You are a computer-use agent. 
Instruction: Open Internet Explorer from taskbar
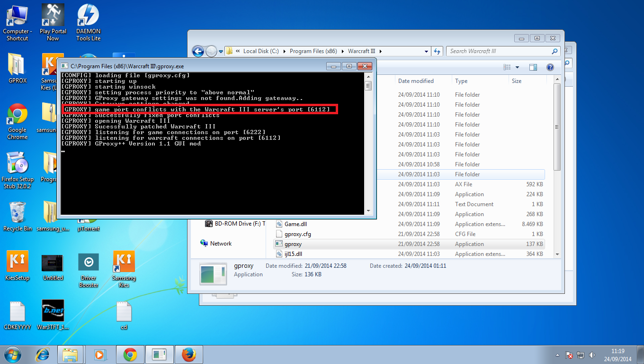pyautogui.click(x=43, y=355)
